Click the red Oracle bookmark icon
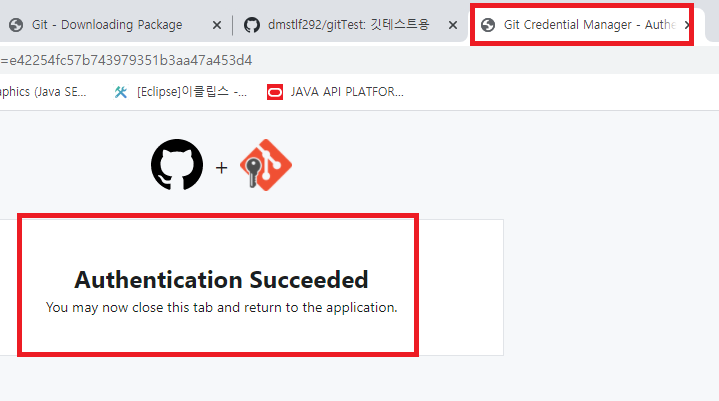The width and height of the screenshot is (719, 401). tap(275, 92)
